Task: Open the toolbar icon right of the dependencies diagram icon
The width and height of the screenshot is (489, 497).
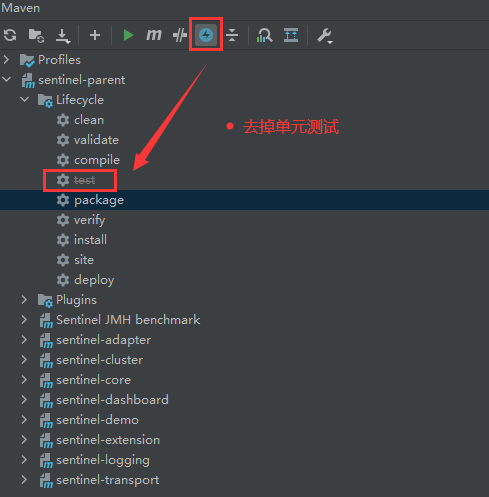Action: click(291, 35)
